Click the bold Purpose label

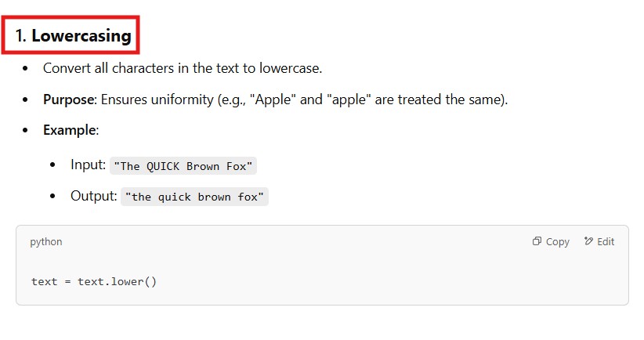point(69,100)
